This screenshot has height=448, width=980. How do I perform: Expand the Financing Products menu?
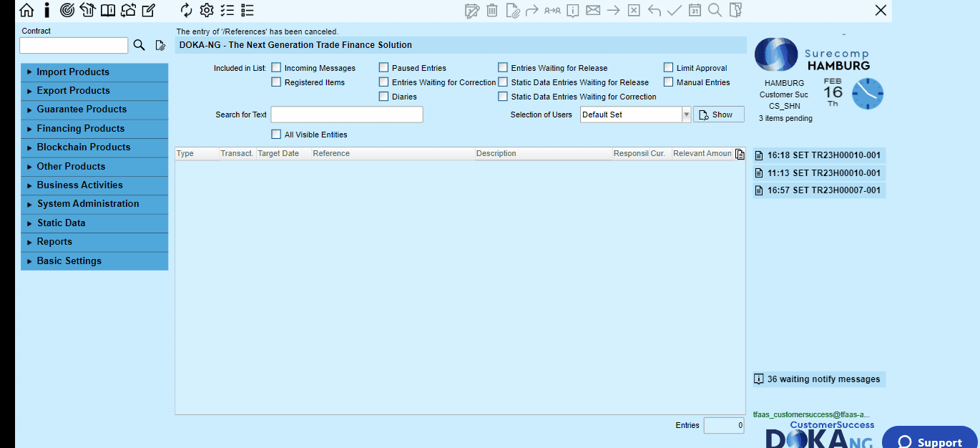pyautogui.click(x=94, y=129)
